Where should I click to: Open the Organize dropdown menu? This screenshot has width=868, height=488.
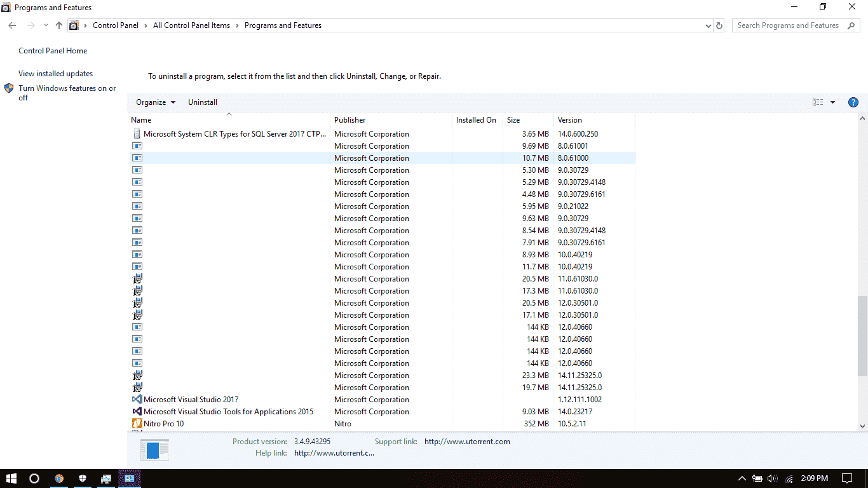tap(156, 102)
